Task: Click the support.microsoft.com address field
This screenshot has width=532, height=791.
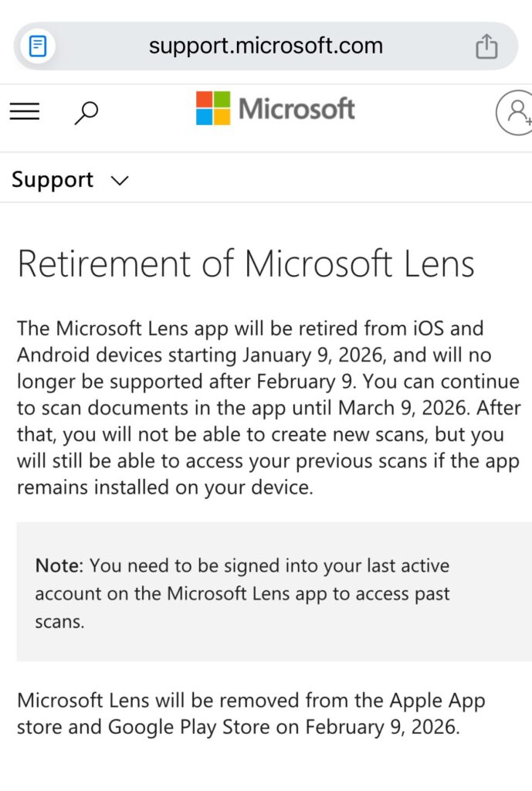Action: point(266,46)
